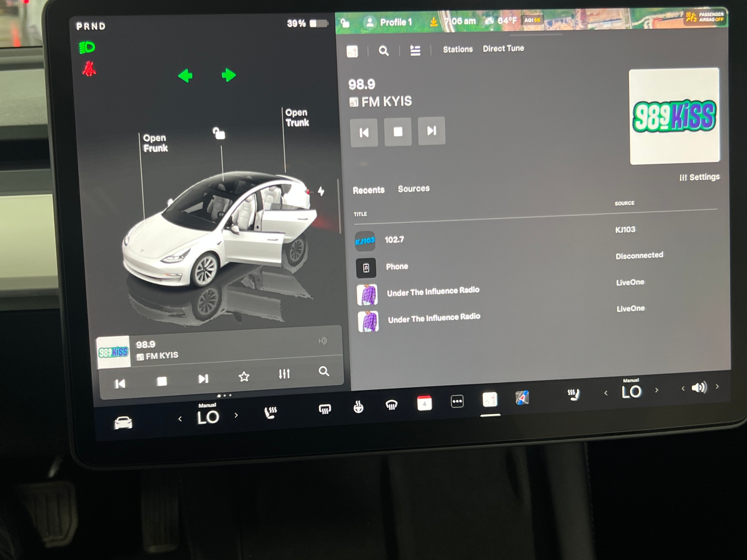Viewport: 747px width, 560px height.
Task: Activate rear window defrost
Action: [x=324, y=409]
